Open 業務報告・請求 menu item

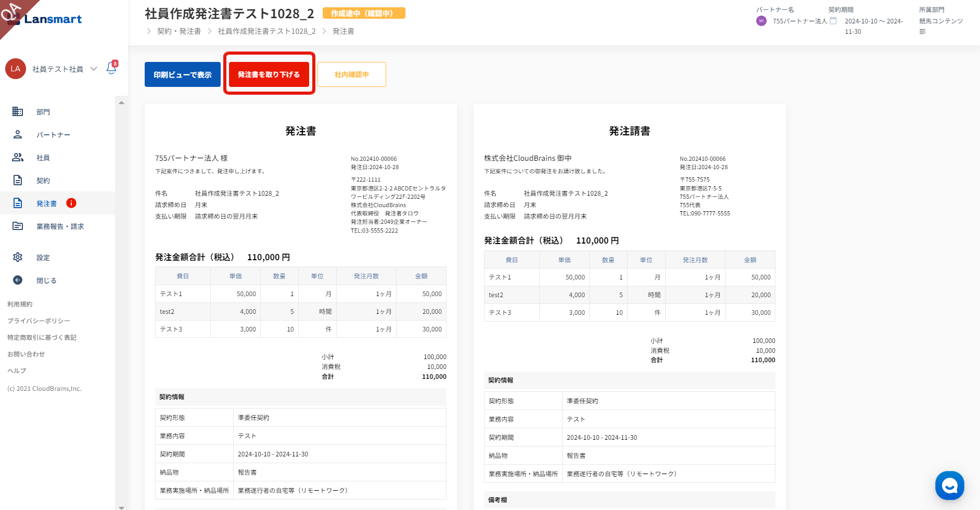[x=60, y=226]
